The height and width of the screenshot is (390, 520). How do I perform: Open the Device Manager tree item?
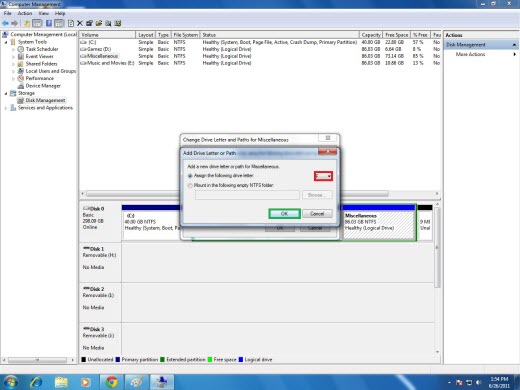tap(43, 86)
